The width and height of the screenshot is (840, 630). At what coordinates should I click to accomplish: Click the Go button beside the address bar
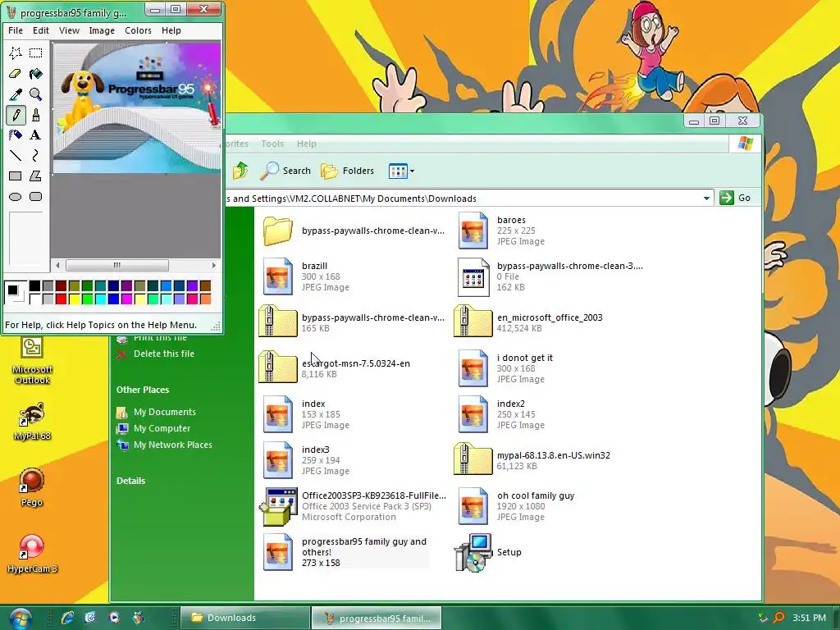[x=736, y=198]
